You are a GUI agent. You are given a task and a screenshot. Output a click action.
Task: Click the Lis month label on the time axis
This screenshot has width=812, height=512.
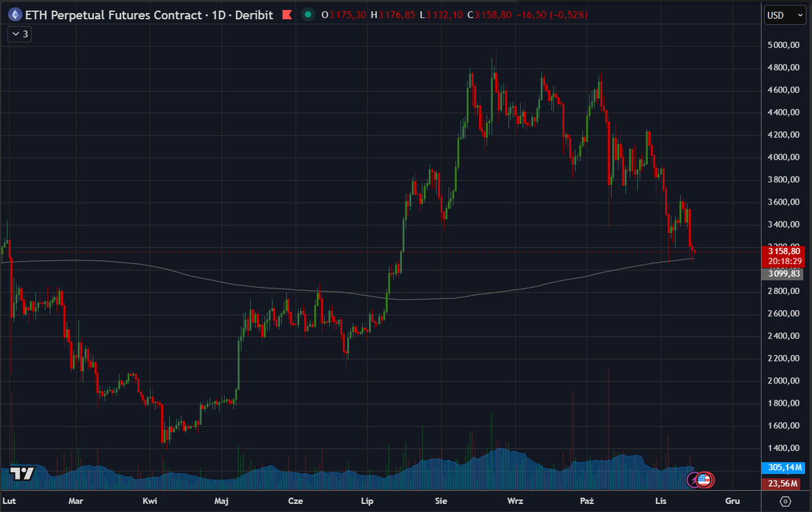[x=660, y=501]
